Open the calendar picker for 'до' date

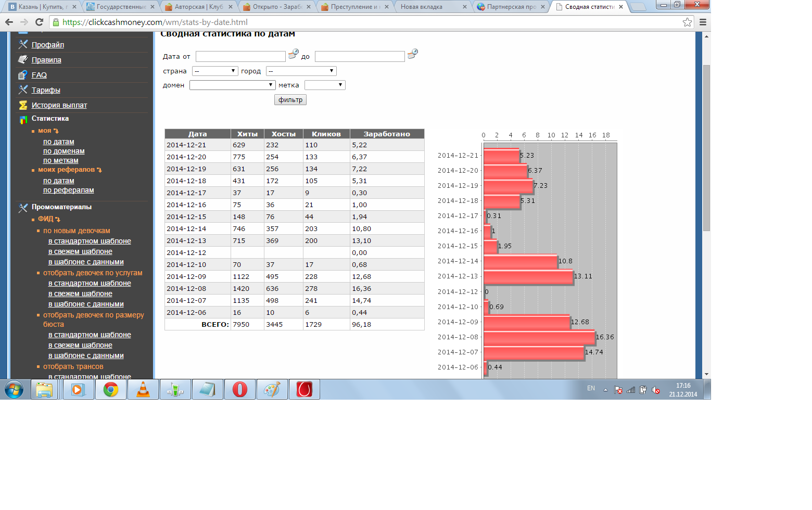coord(413,54)
